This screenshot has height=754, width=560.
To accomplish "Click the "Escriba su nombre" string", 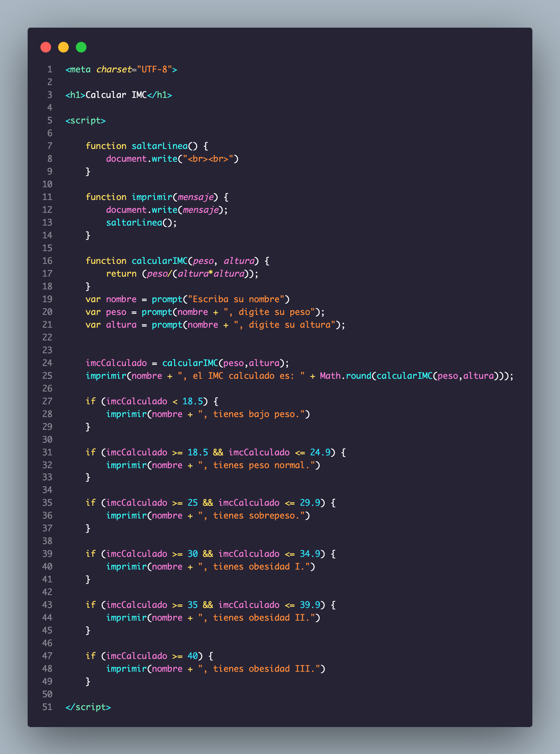I will [236, 299].
